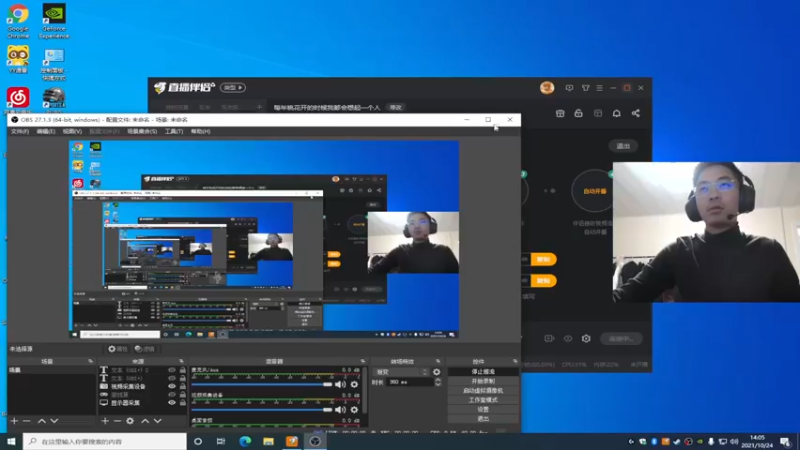Open the layout icon in 直播伴侣 toolbar
Screen dimensions: 800x450
[x=598, y=113]
